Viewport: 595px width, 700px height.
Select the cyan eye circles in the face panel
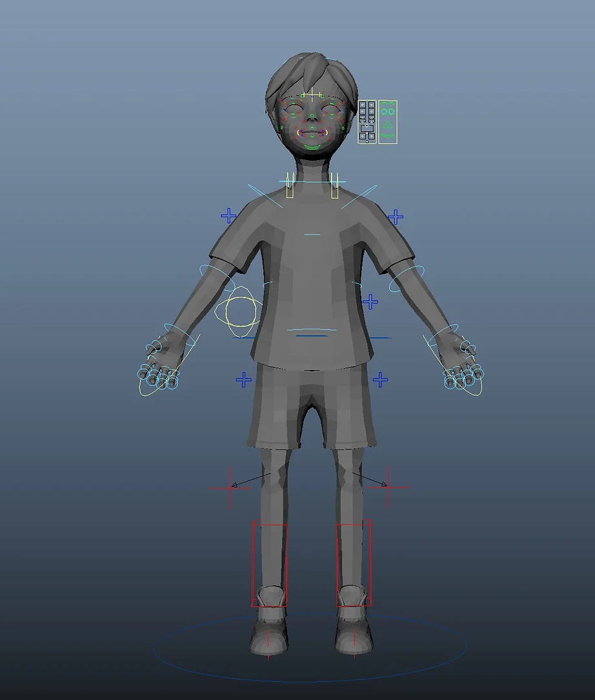[x=388, y=111]
